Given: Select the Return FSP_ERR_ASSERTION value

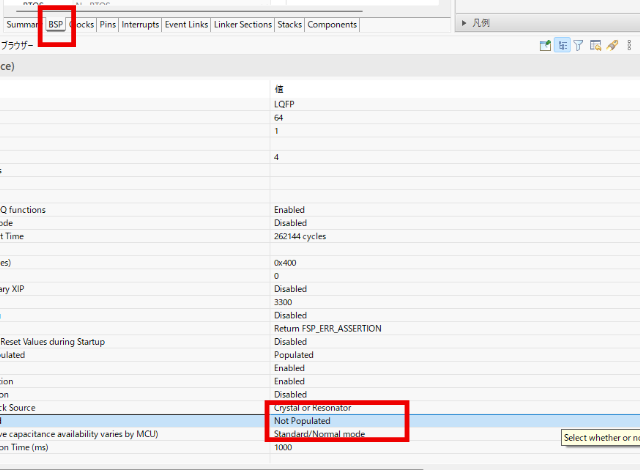Looking at the screenshot, I should coord(328,328).
